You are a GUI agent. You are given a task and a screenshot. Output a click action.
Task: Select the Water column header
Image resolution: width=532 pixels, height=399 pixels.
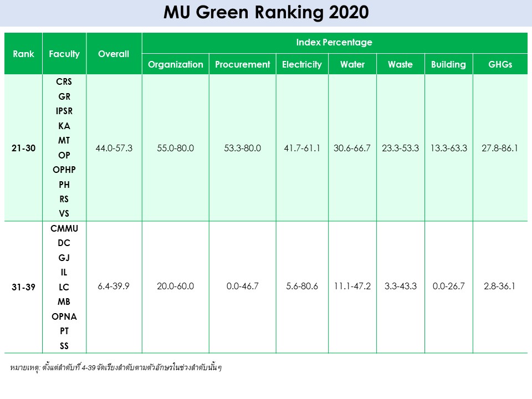pyautogui.click(x=352, y=64)
